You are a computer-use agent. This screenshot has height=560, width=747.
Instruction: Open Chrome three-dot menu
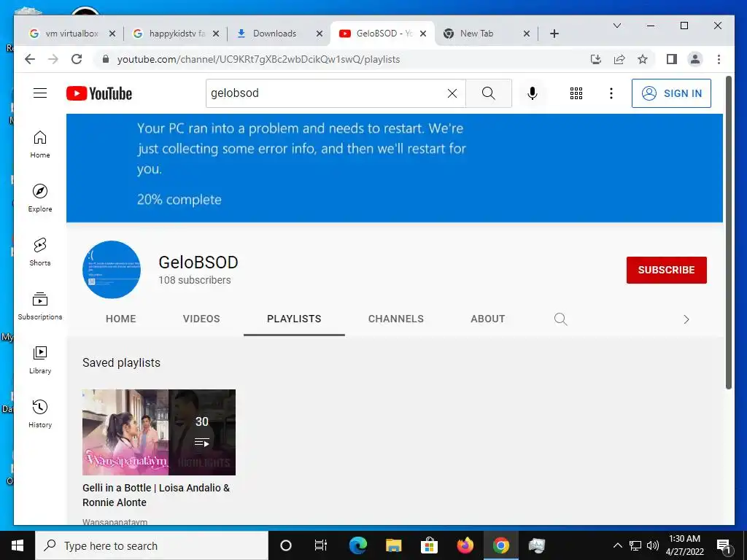[719, 59]
